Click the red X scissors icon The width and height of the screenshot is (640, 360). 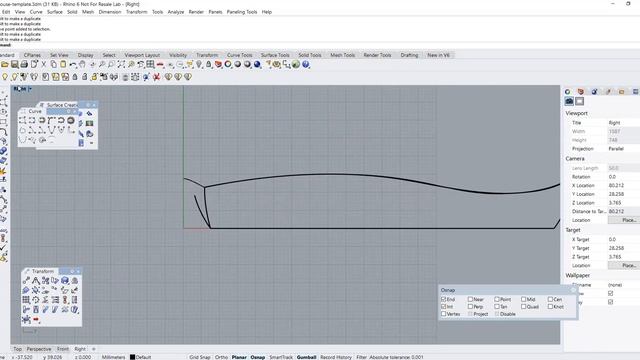(x=156, y=77)
